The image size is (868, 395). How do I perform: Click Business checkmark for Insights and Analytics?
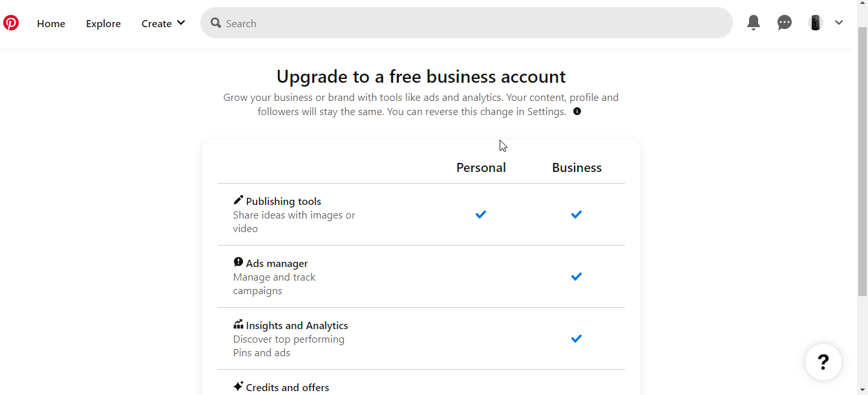577,338
